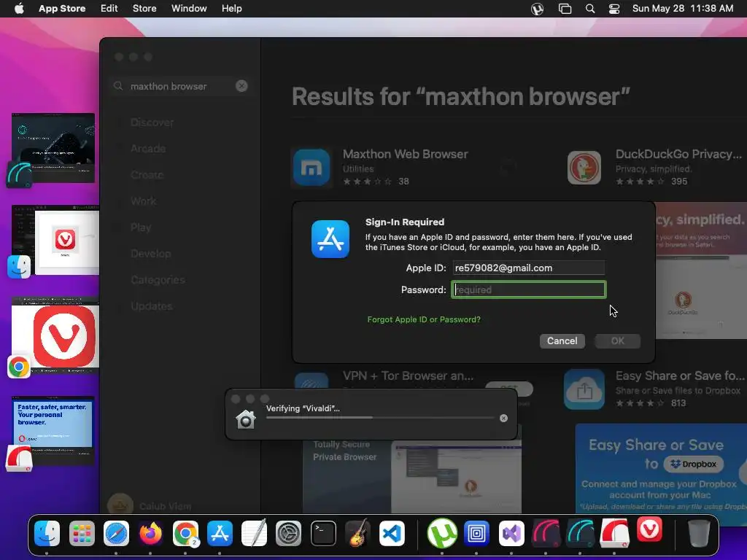The height and width of the screenshot is (560, 747).
Task: Click Maxthon Web Browser title text
Action: pyautogui.click(x=406, y=155)
